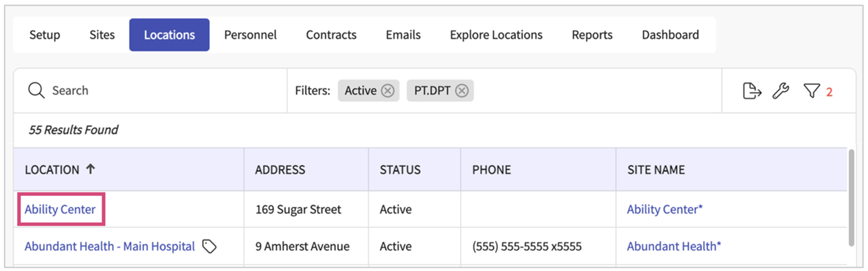The width and height of the screenshot is (868, 271).
Task: Sort by the LOCATION column arrow
Action: click(90, 169)
